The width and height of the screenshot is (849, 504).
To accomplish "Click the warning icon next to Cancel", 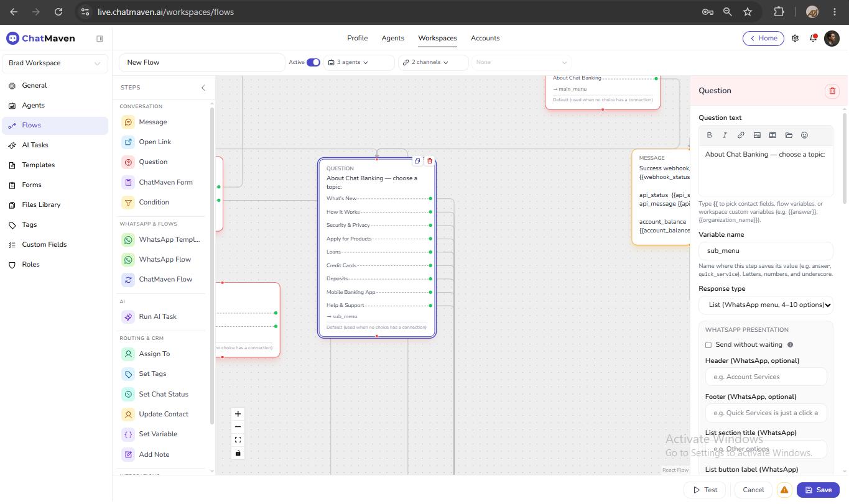I will pos(784,490).
